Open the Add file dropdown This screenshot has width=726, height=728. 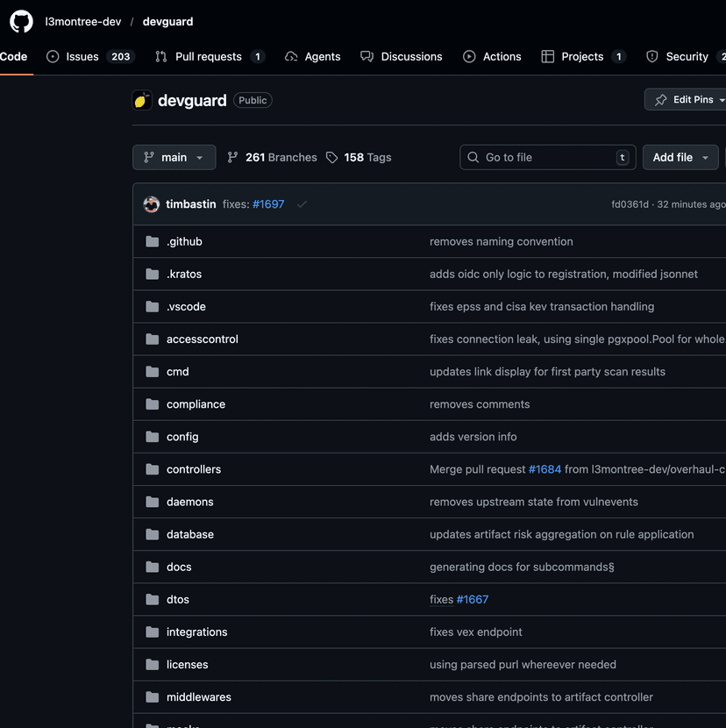click(x=680, y=157)
